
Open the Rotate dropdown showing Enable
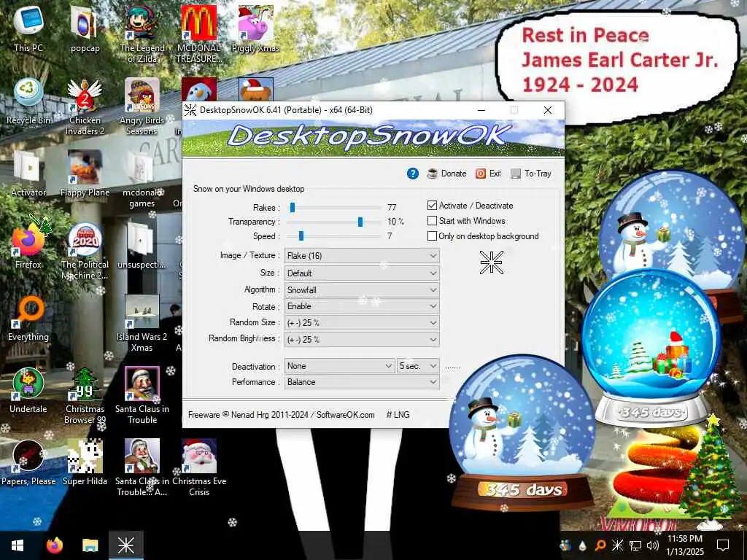tap(362, 306)
